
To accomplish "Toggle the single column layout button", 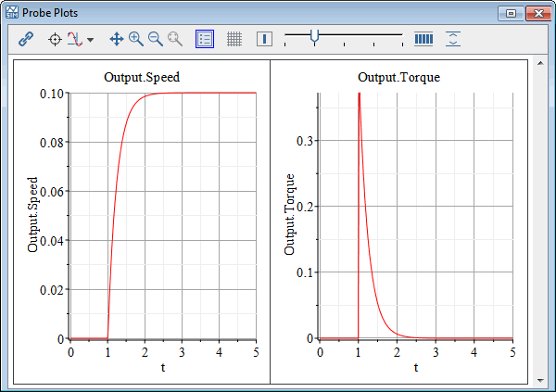I will (x=264, y=39).
